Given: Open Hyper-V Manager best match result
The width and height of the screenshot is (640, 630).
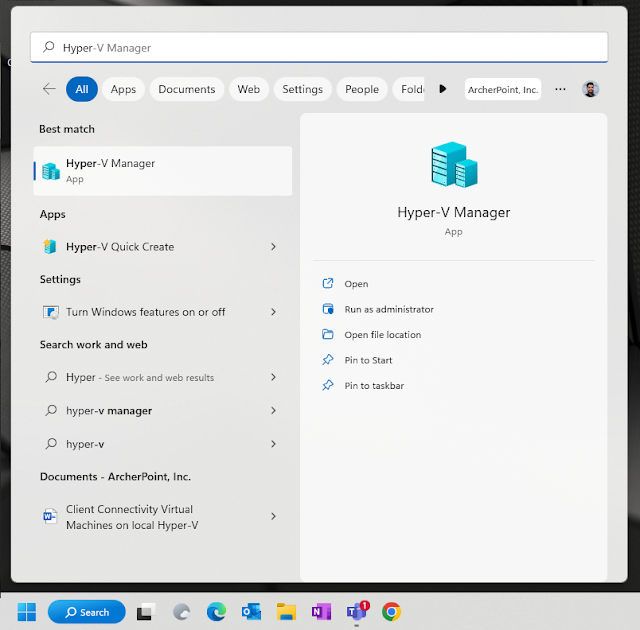Looking at the screenshot, I should (162, 171).
